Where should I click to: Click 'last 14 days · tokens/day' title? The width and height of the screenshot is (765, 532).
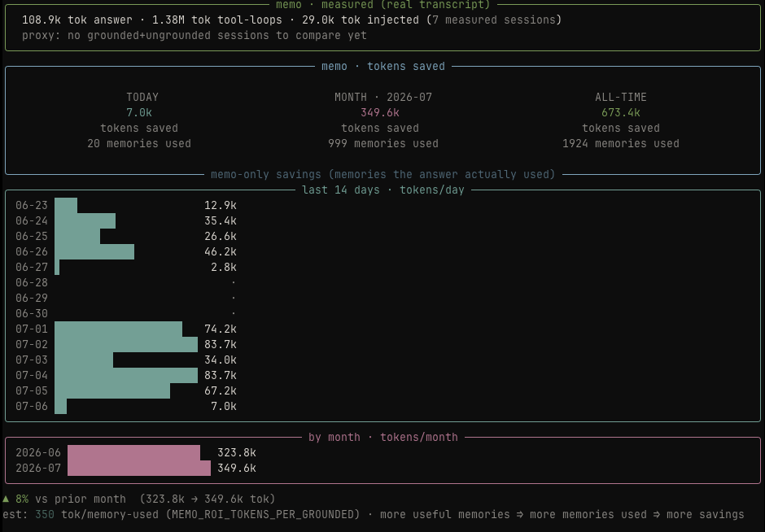[383, 190]
